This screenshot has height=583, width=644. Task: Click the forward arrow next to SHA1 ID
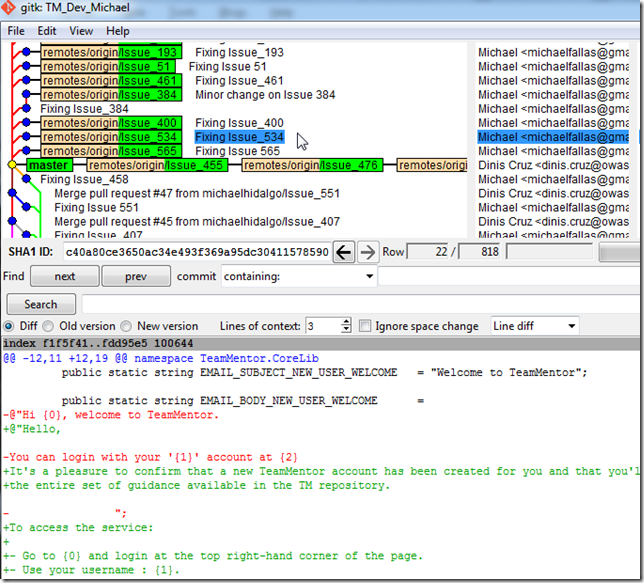368,252
